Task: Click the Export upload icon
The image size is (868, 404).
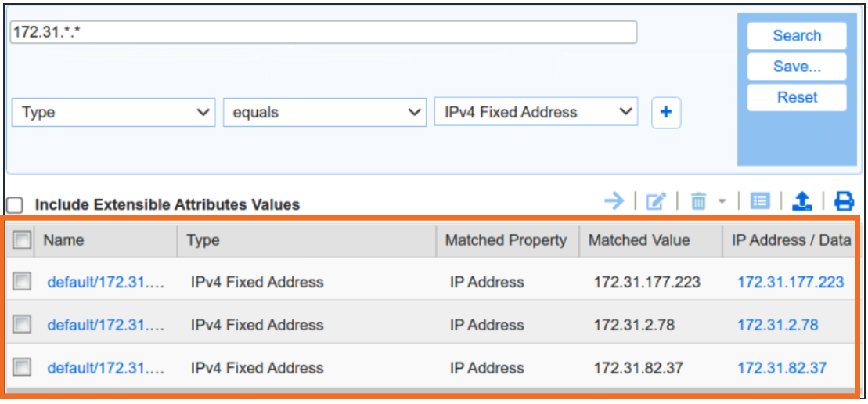Action: tap(801, 202)
